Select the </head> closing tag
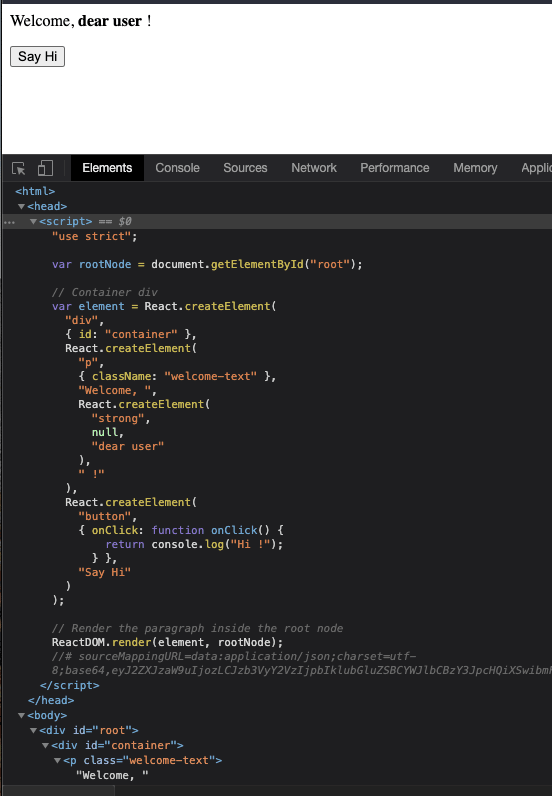The image size is (552, 796). tap(51, 701)
